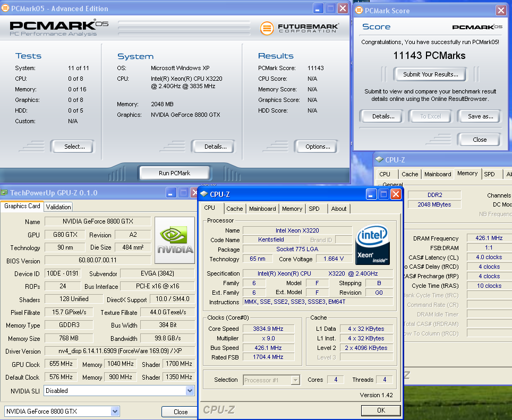Screen dimensions: 512x420
Task: Click the PCMark Score window title icon
Action: point(359,11)
